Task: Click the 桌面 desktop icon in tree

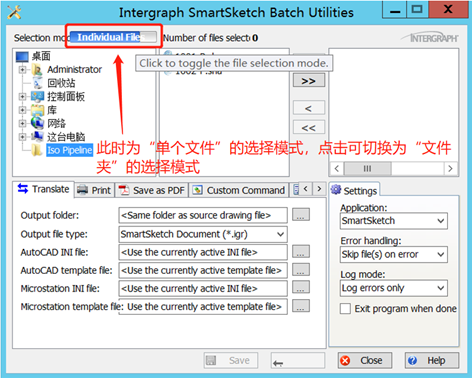Action: pos(22,57)
